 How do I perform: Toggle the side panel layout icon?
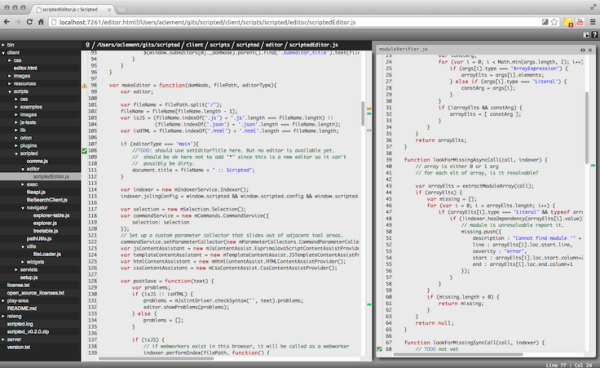tap(586, 34)
